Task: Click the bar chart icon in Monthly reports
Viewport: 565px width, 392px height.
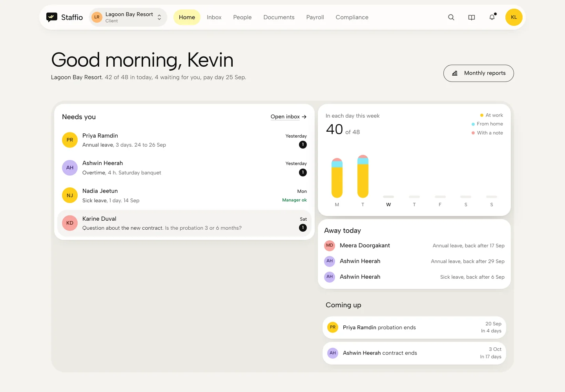Action: coord(455,73)
